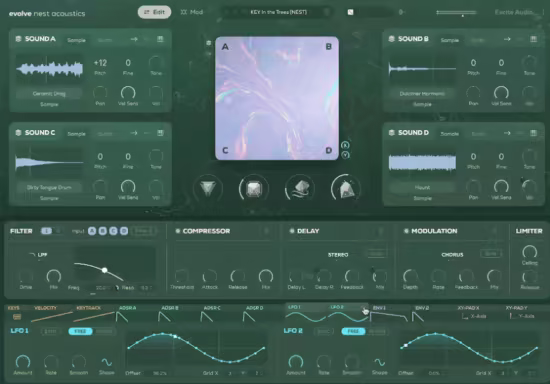550x384 pixels.
Task: Click the Sound A stack icon
Action: click(x=18, y=39)
